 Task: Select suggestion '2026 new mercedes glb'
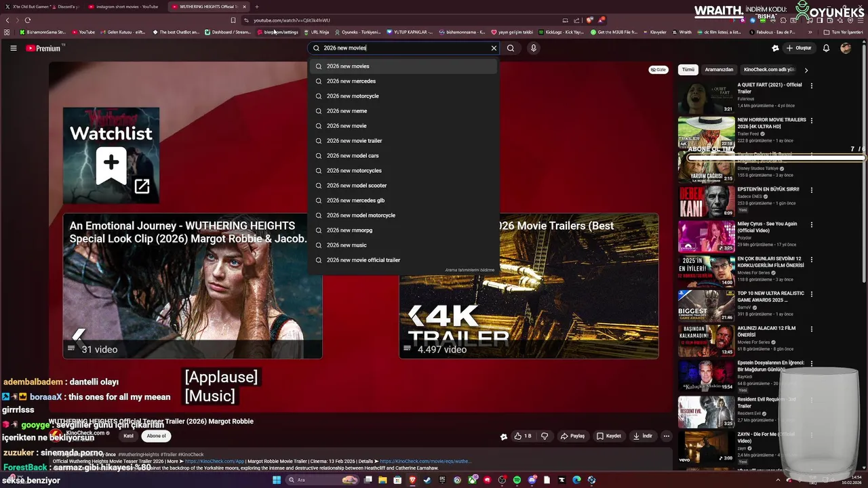pyautogui.click(x=403, y=201)
